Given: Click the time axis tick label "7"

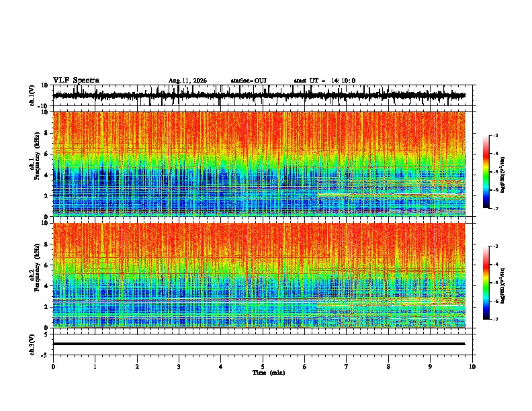Looking at the screenshot, I should 347,367.
